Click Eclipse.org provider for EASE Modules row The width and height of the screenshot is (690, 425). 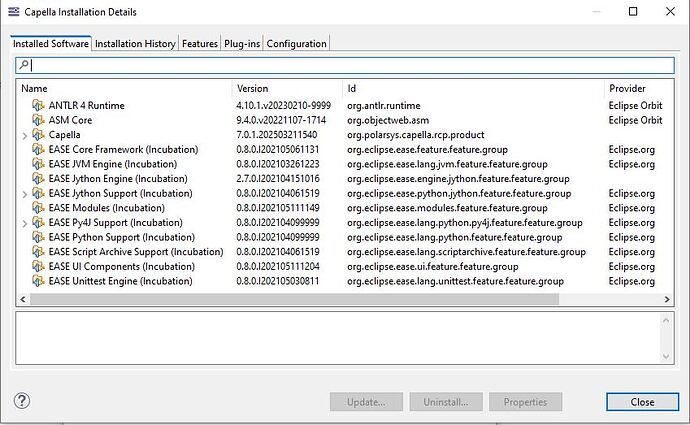(631, 208)
